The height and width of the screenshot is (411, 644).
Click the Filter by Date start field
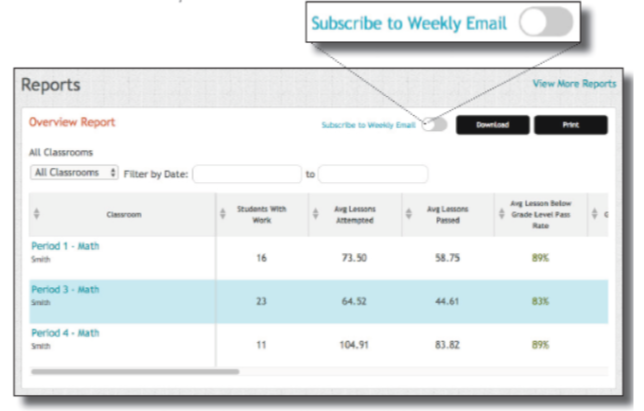246,174
